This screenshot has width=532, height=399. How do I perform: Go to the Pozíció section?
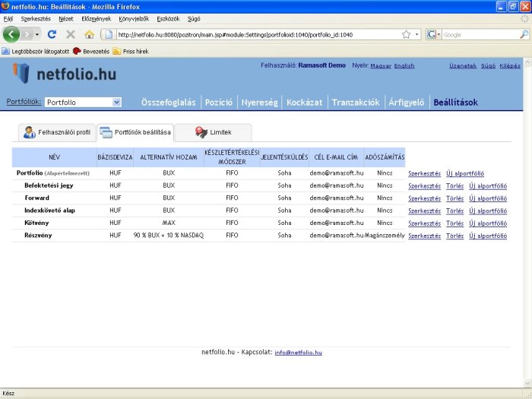[219, 103]
